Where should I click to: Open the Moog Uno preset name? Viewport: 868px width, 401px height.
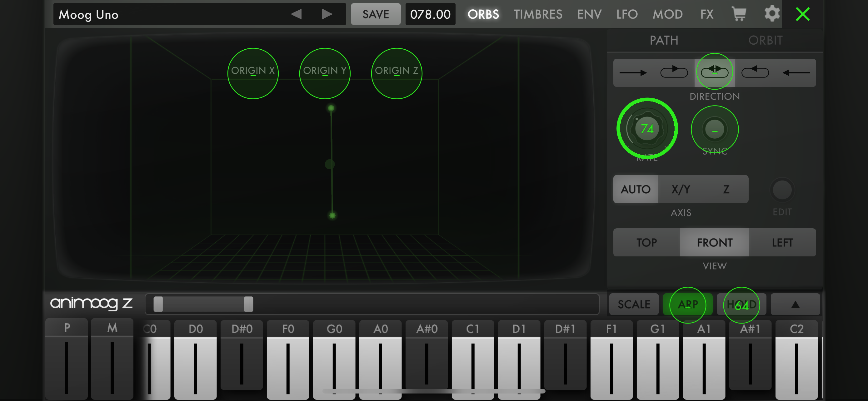pyautogui.click(x=88, y=14)
